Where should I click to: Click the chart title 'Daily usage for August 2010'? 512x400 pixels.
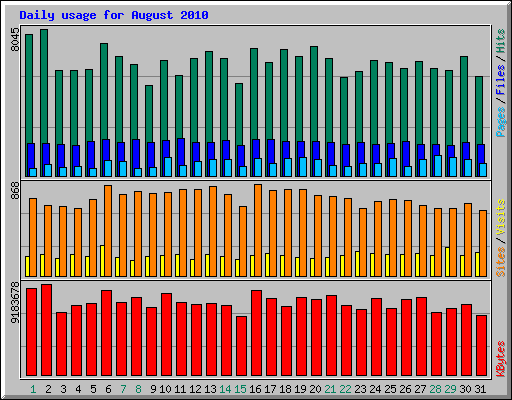click(x=114, y=15)
